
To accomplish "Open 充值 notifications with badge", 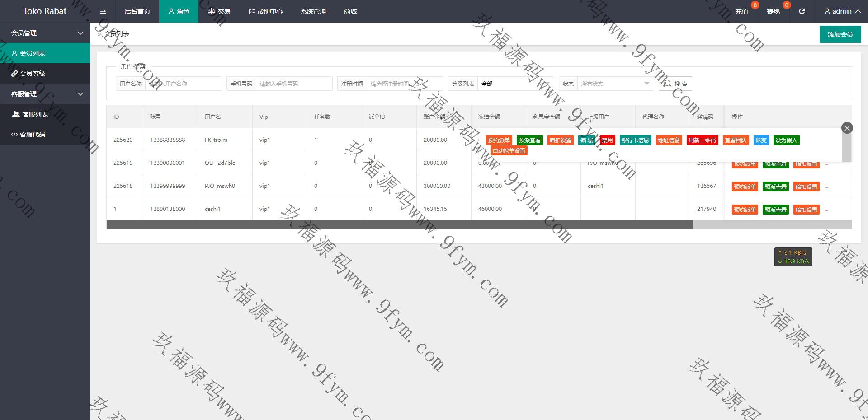I will point(742,11).
